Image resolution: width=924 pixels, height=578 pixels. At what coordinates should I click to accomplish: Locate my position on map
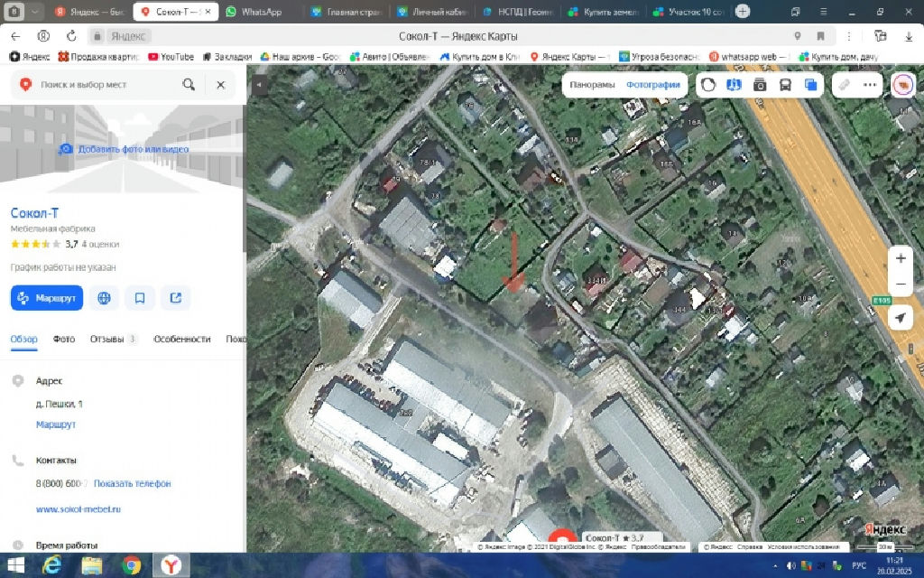900,318
